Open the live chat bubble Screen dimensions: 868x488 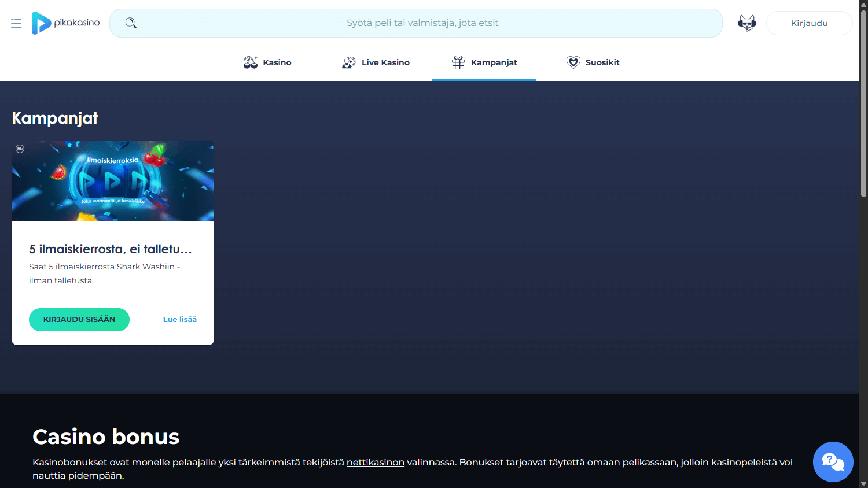click(x=833, y=461)
